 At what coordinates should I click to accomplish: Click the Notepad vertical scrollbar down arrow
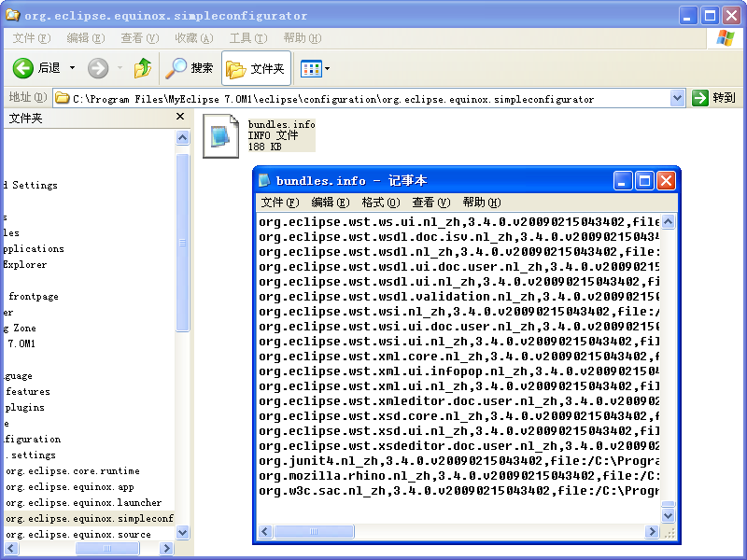click(x=668, y=517)
